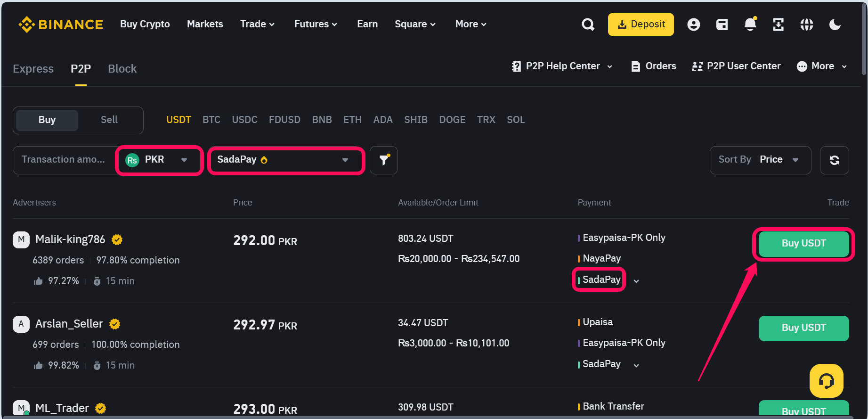Select the BNB coin tab

[x=322, y=120]
